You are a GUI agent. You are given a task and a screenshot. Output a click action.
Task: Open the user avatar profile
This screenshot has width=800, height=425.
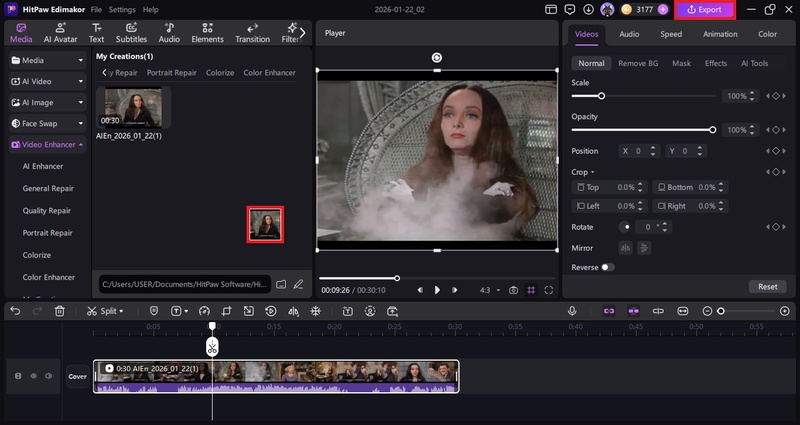tap(607, 9)
